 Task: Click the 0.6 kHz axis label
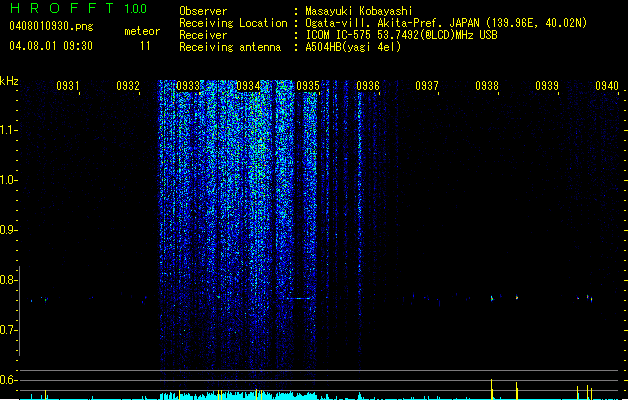(x=8, y=380)
